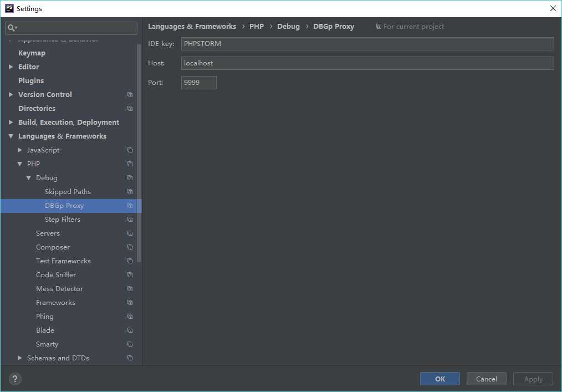The height and width of the screenshot is (392, 562).
Task: Select the DBGp Proxy tree item
Action: (x=71, y=206)
